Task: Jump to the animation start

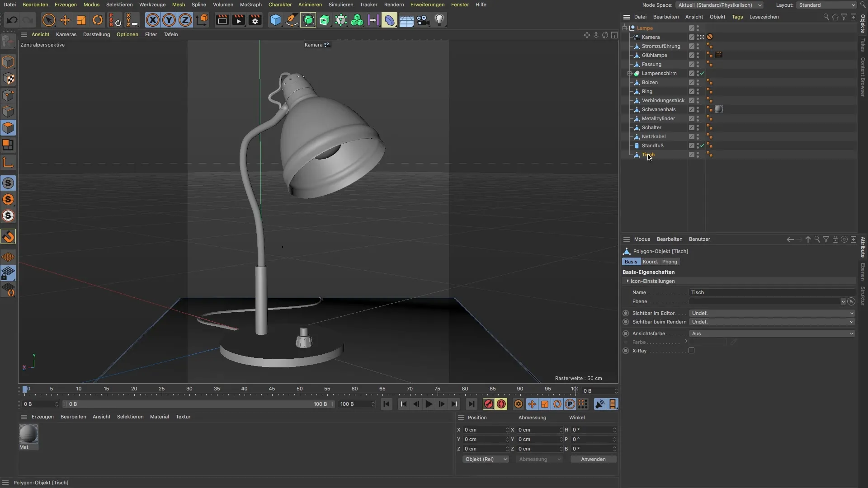Action: [386, 404]
